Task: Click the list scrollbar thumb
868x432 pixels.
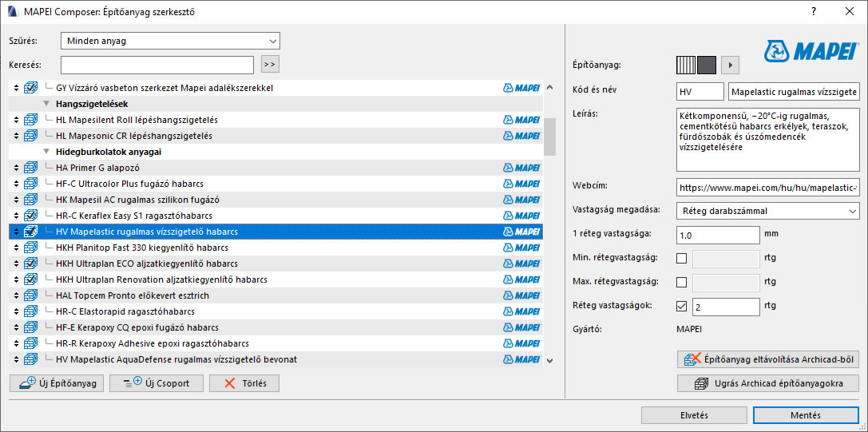Action: click(549, 137)
